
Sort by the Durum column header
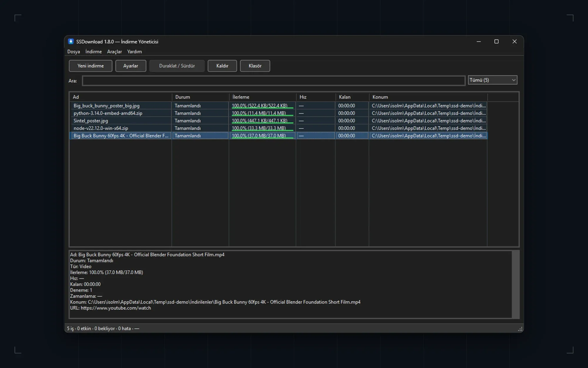[201, 97]
